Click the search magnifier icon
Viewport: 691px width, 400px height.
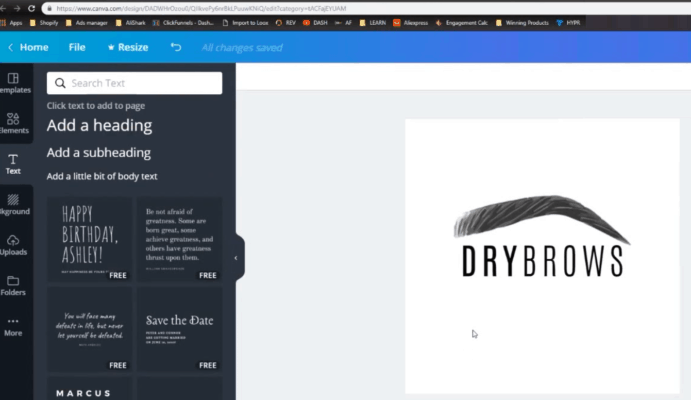coord(60,83)
